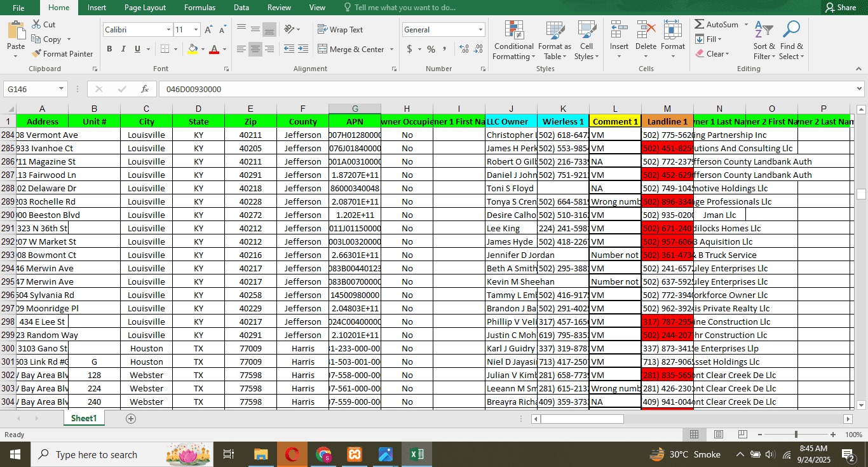
Task: Click the Insert Function fx icon
Action: click(145, 90)
